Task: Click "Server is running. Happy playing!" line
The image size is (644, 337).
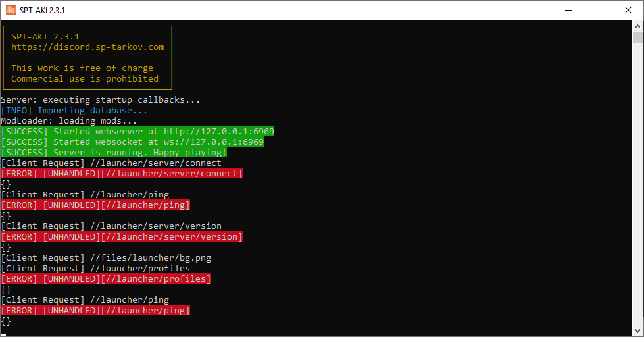Action: [x=114, y=153]
